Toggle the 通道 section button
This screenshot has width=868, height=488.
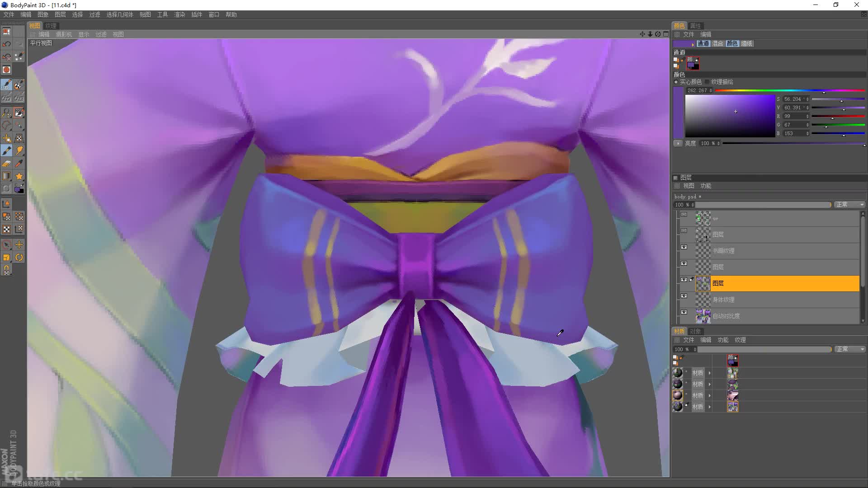(x=703, y=43)
